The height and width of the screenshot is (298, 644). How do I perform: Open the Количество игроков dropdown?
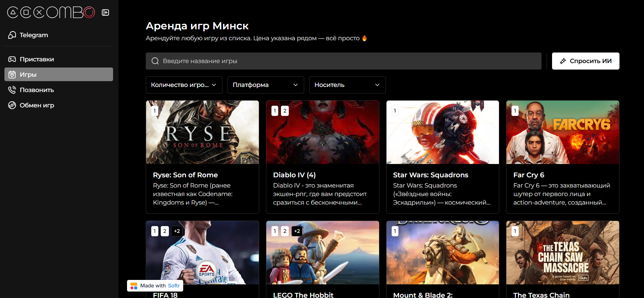(184, 85)
